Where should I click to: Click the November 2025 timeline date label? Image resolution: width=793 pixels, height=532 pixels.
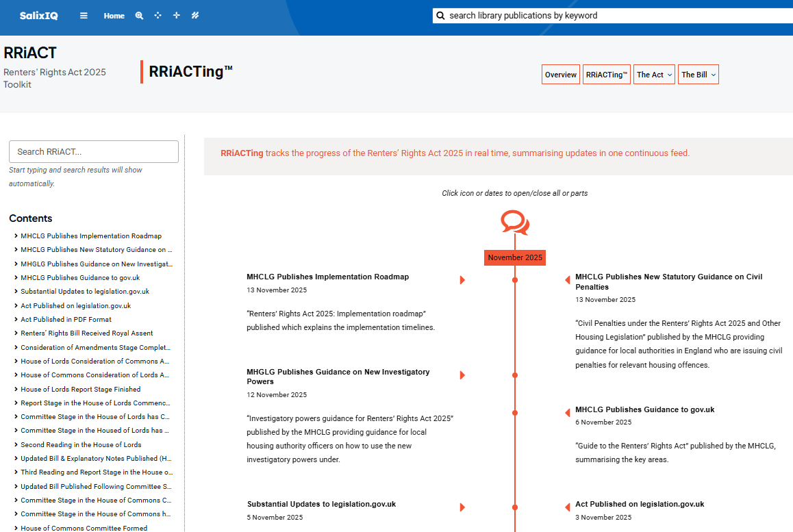pyautogui.click(x=515, y=257)
